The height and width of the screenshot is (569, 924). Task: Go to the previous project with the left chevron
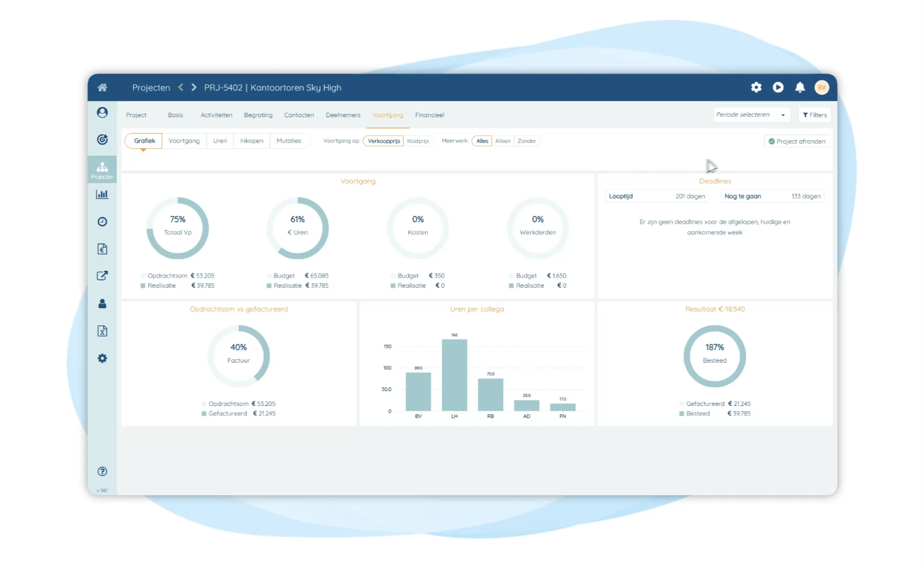181,88
